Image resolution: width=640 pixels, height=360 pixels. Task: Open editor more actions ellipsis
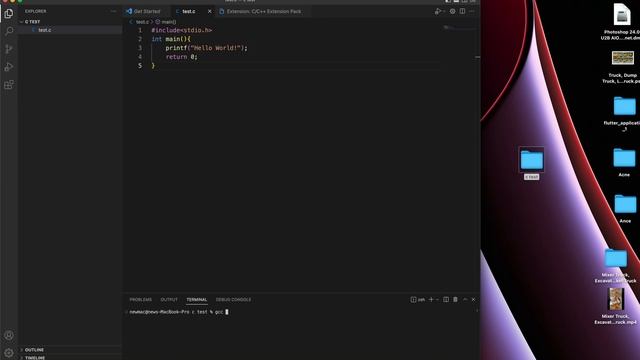(472, 11)
